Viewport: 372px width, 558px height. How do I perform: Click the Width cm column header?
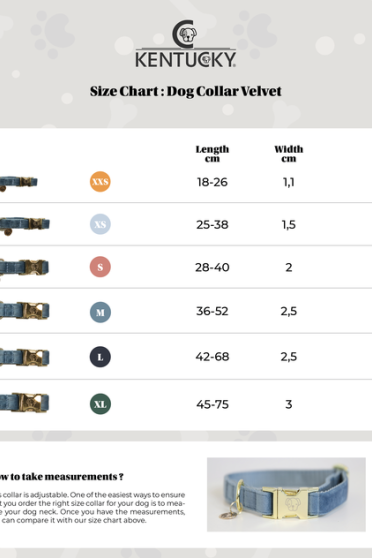click(289, 154)
